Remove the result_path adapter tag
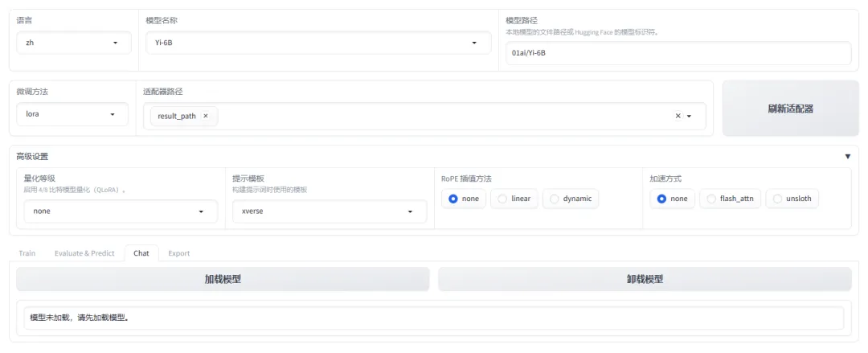The image size is (868, 353). [206, 117]
